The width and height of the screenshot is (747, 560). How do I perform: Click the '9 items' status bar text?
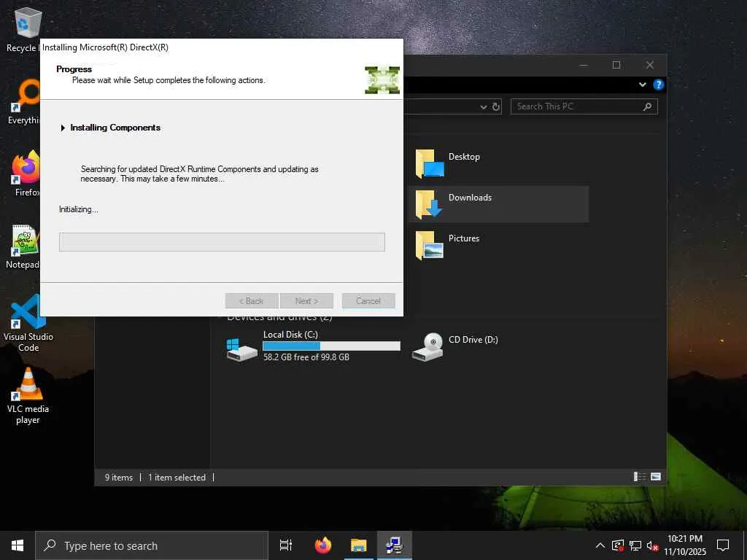point(119,477)
